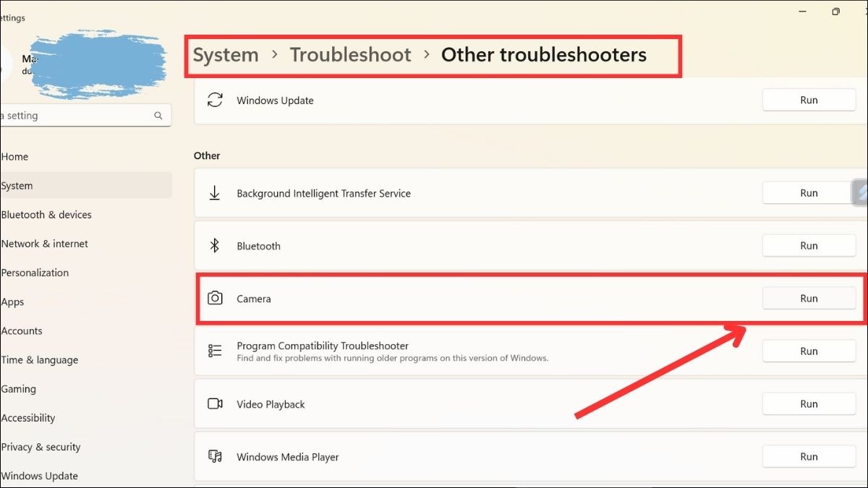Go back to System in the breadcrumb
Screen dimensions: 868x488
click(226, 55)
